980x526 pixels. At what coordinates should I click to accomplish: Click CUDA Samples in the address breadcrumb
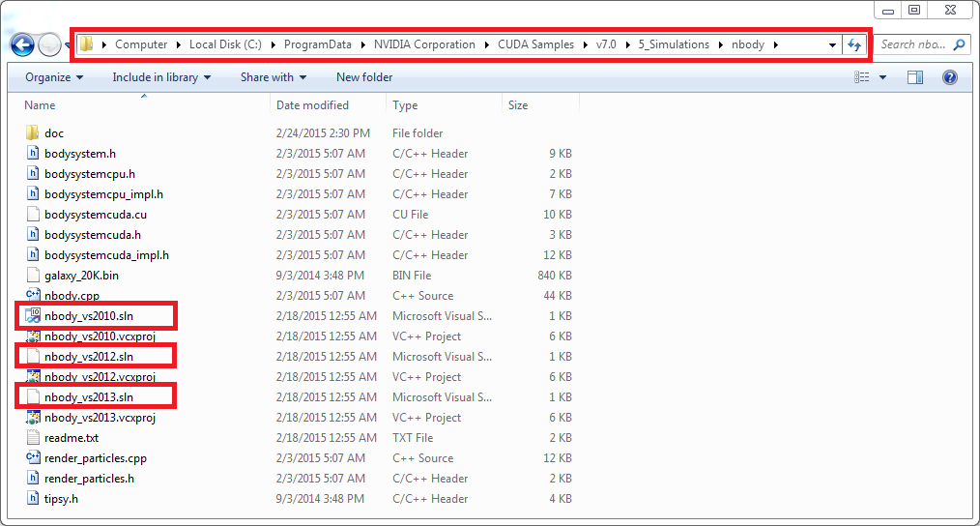535,44
